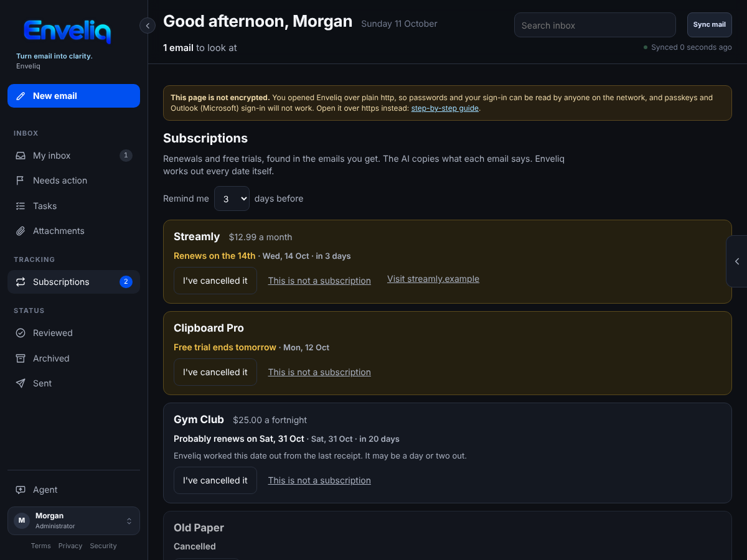The image size is (747, 560).
Task: Click the Morgan avatar circle
Action: (x=22, y=521)
